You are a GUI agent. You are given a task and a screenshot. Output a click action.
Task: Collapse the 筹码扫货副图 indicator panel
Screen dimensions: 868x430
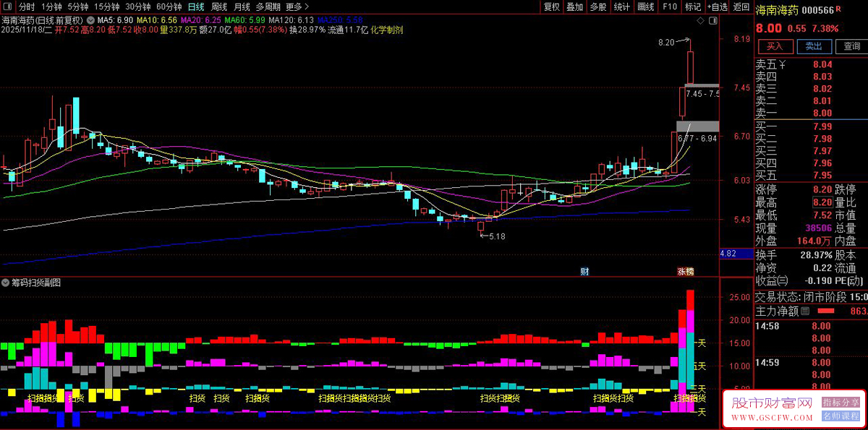coord(6,283)
